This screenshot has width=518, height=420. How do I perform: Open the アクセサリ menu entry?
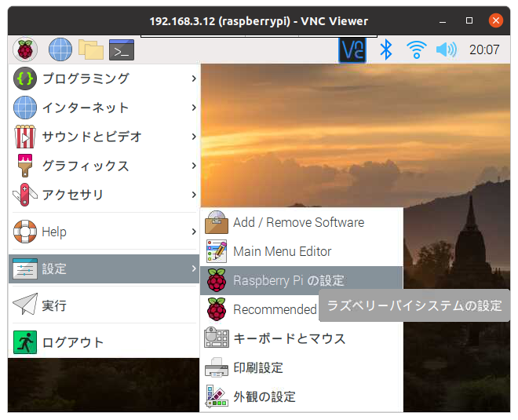pyautogui.click(x=104, y=195)
